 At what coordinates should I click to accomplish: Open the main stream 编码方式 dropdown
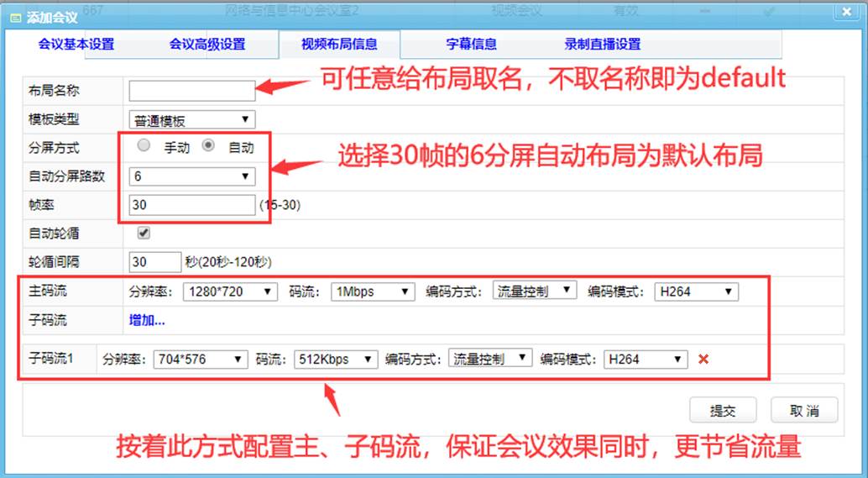pos(535,291)
